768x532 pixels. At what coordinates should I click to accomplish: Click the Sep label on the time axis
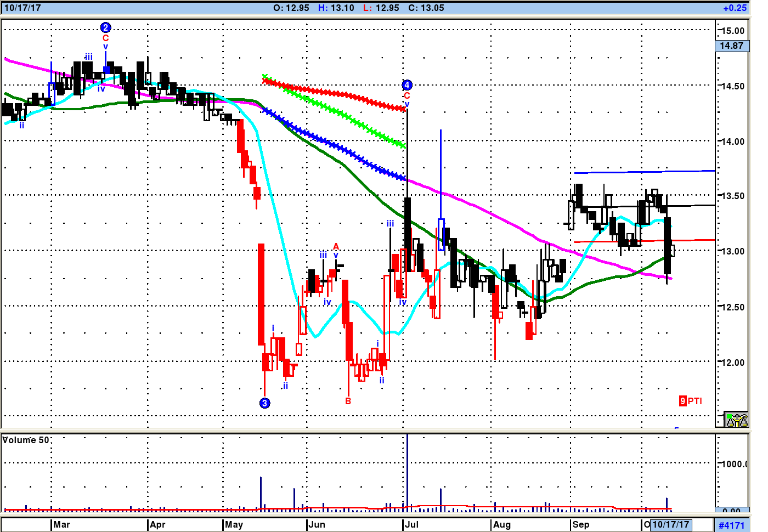click(x=581, y=525)
